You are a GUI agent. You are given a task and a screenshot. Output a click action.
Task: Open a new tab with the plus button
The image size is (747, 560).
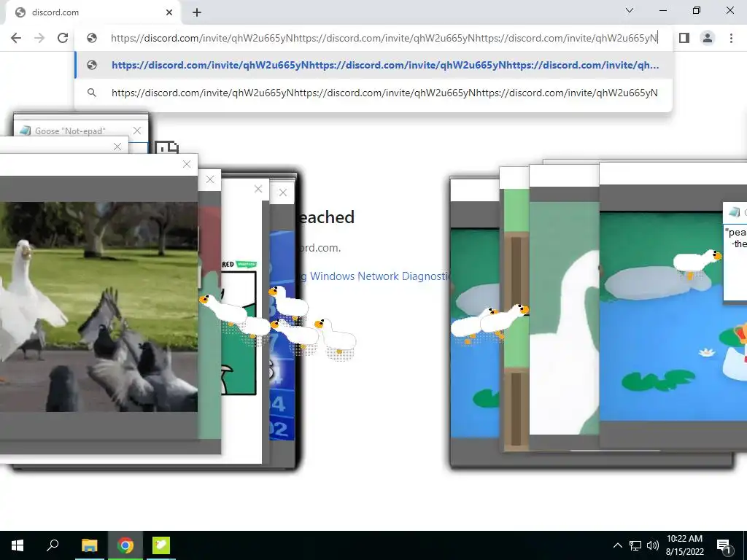coord(197,13)
